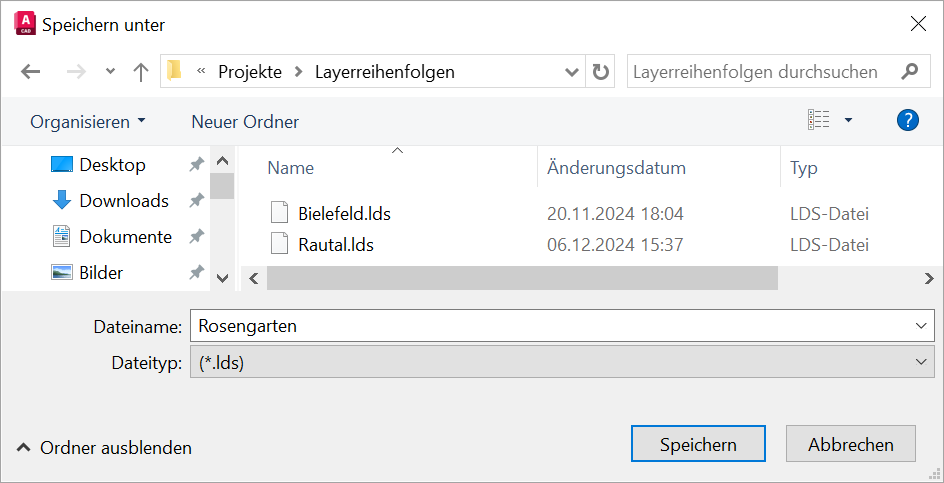
Task: Click the horizontal scrollbar in file list
Action: point(522,279)
